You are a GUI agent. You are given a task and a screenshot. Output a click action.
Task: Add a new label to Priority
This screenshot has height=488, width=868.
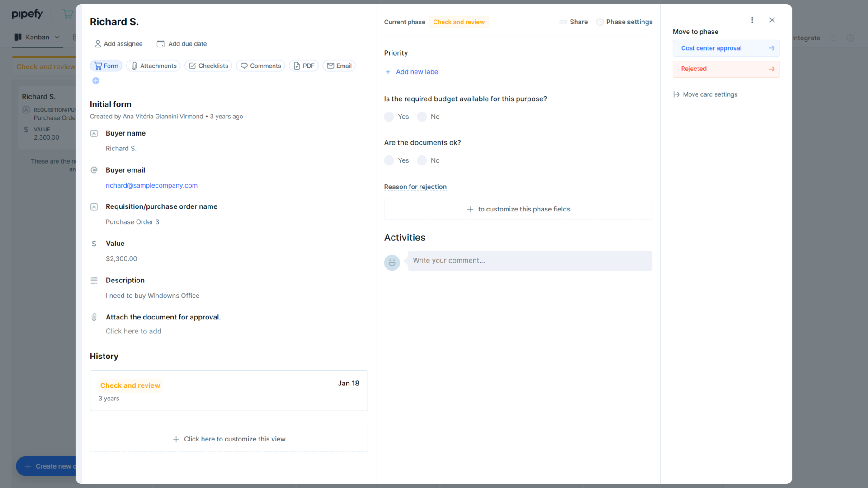tap(412, 72)
